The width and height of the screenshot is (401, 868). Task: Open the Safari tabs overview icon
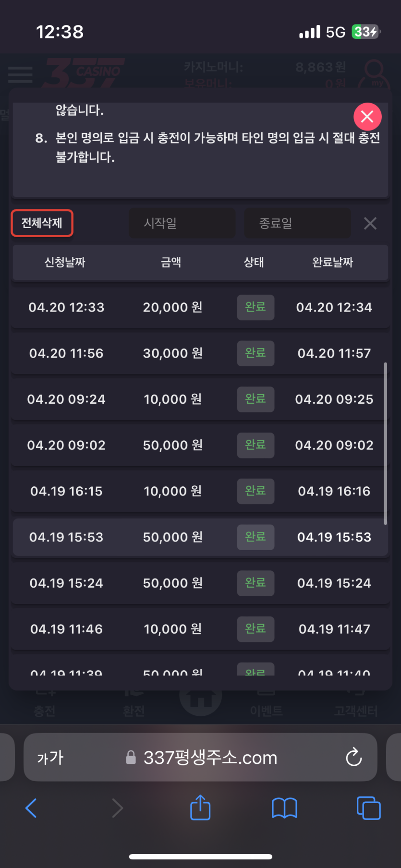[x=368, y=808]
